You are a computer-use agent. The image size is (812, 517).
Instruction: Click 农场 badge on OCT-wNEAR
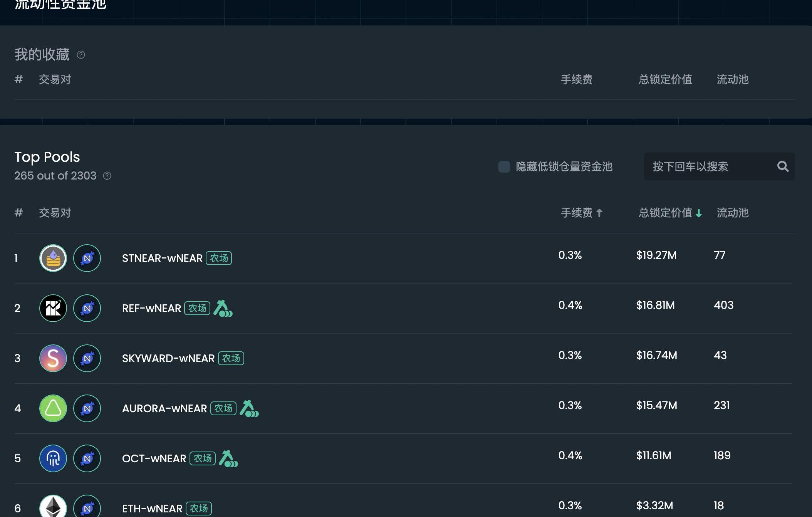pyautogui.click(x=202, y=458)
